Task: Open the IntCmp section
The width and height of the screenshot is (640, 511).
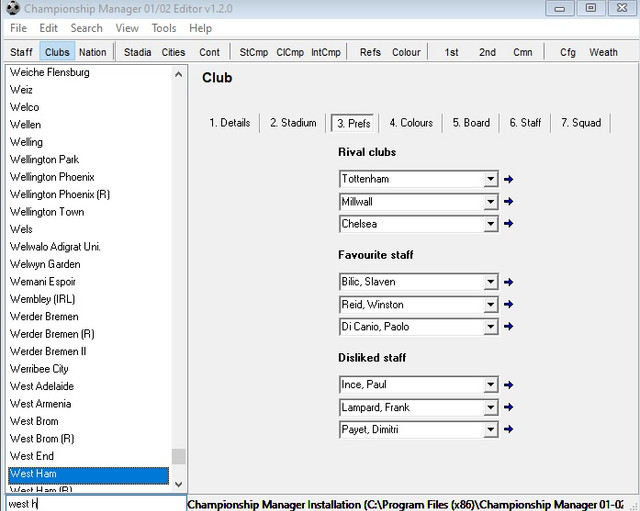Action: point(326,52)
